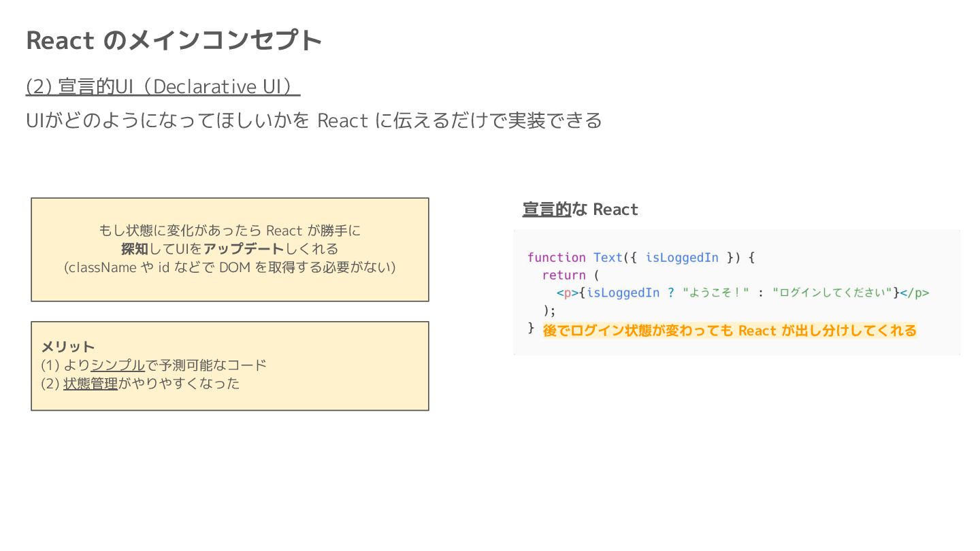Click the heading '宣言的な React'
The width and height of the screenshot is (980, 551).
pyautogui.click(x=581, y=210)
